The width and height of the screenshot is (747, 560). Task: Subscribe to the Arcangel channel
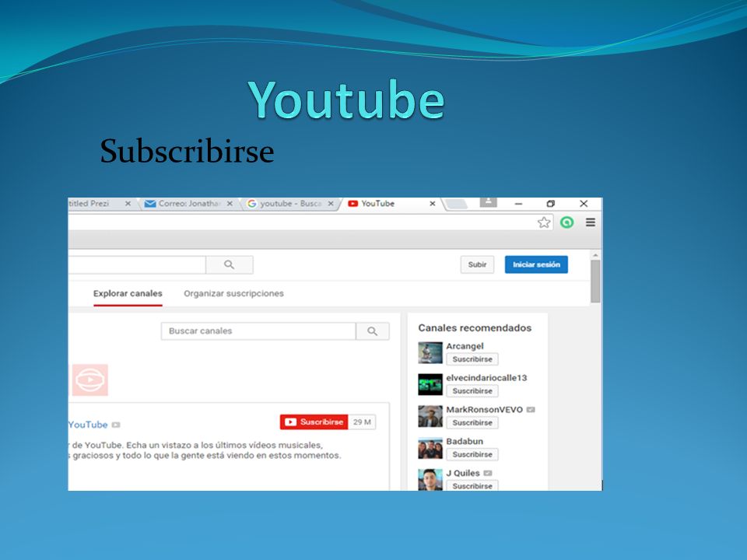472,359
